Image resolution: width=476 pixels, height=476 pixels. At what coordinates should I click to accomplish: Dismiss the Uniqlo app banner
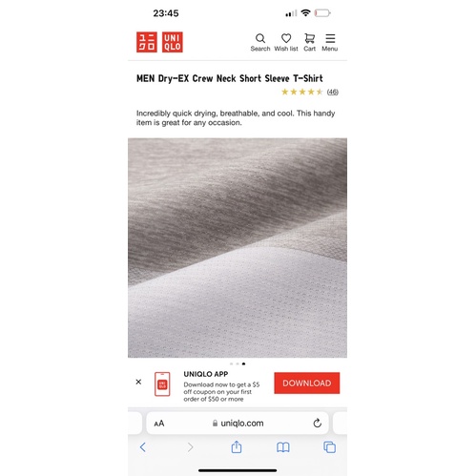138,382
